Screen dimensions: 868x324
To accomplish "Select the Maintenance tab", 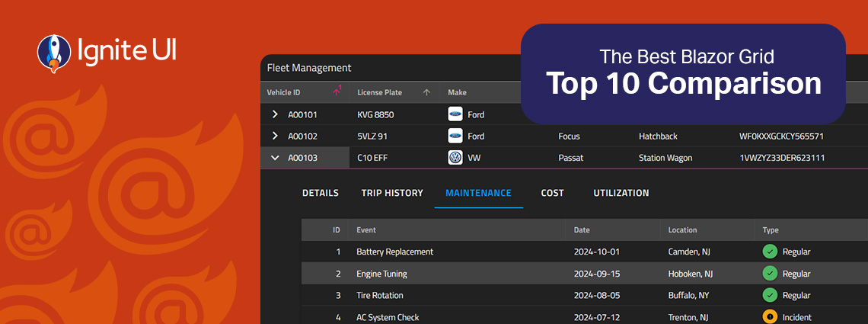I will (478, 193).
